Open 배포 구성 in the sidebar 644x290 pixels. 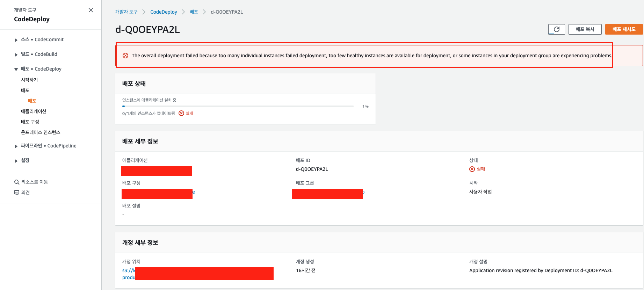coord(30,122)
